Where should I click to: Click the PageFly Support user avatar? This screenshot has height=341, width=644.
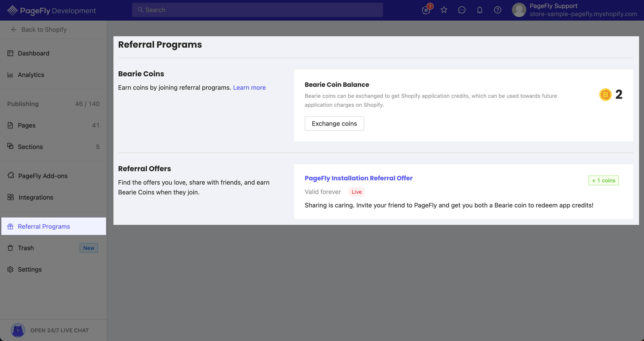(519, 10)
